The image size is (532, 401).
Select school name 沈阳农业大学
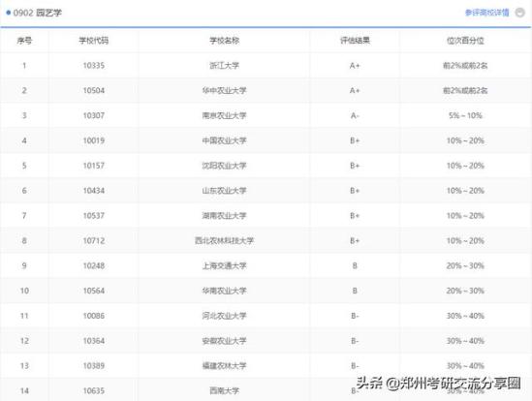point(224,166)
